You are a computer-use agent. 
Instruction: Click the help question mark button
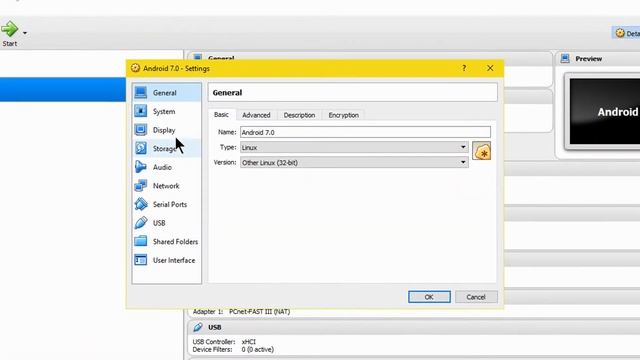point(464,68)
